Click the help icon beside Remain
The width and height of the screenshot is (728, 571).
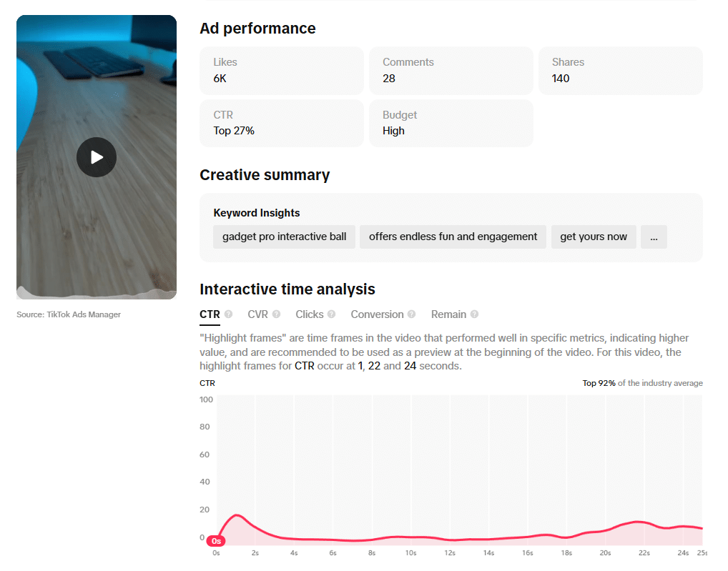[x=475, y=314]
